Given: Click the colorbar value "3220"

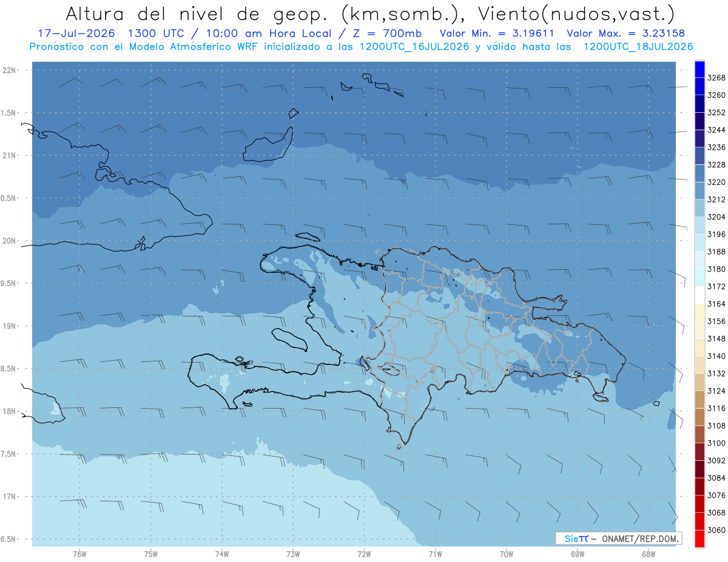Looking at the screenshot, I should pos(716,182).
